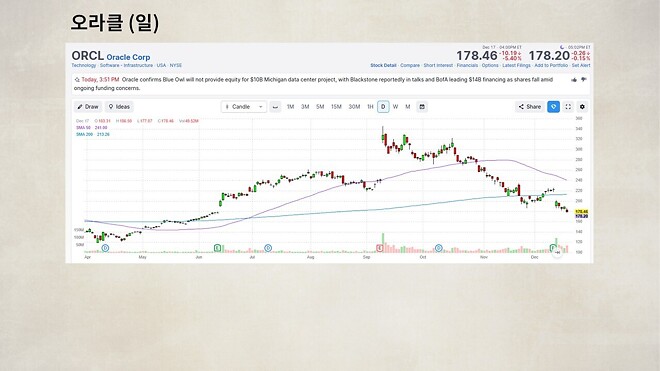The height and width of the screenshot is (371, 660).
Task: Open the Financials link
Action: (x=467, y=66)
